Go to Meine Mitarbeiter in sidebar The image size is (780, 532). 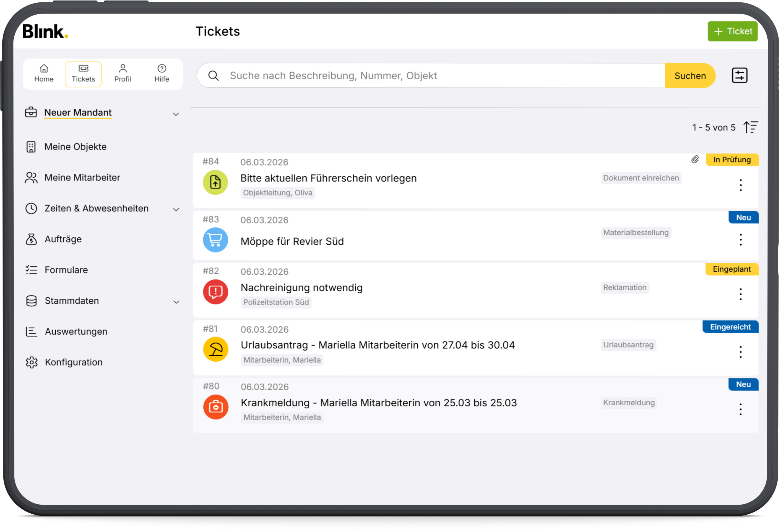82,177
